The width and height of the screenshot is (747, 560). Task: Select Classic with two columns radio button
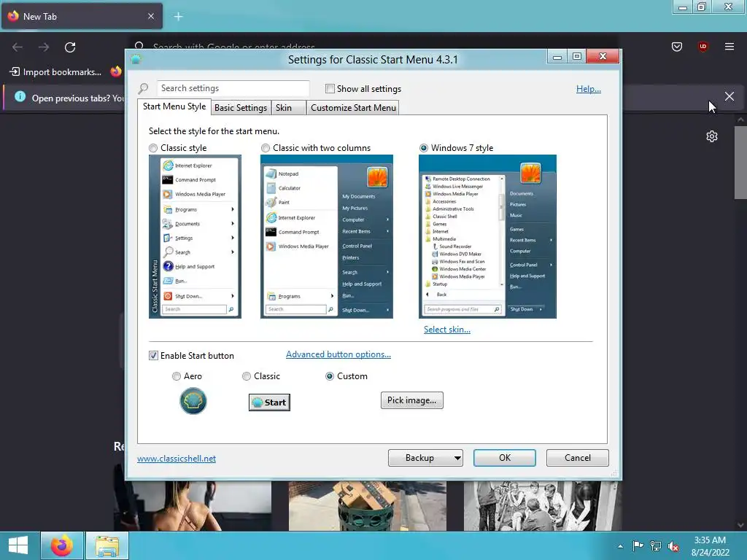[266, 148]
